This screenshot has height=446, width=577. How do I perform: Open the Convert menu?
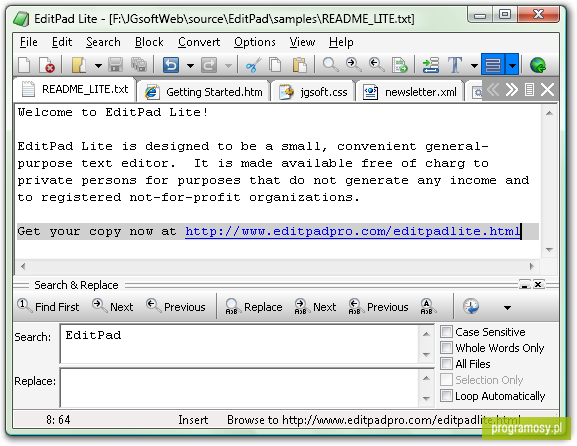[x=199, y=42]
